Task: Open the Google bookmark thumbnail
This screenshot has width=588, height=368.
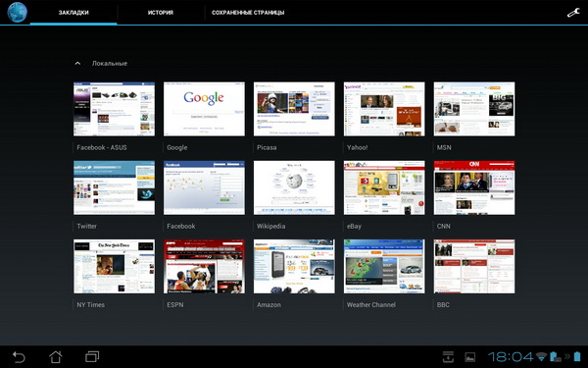Action: coord(204,109)
